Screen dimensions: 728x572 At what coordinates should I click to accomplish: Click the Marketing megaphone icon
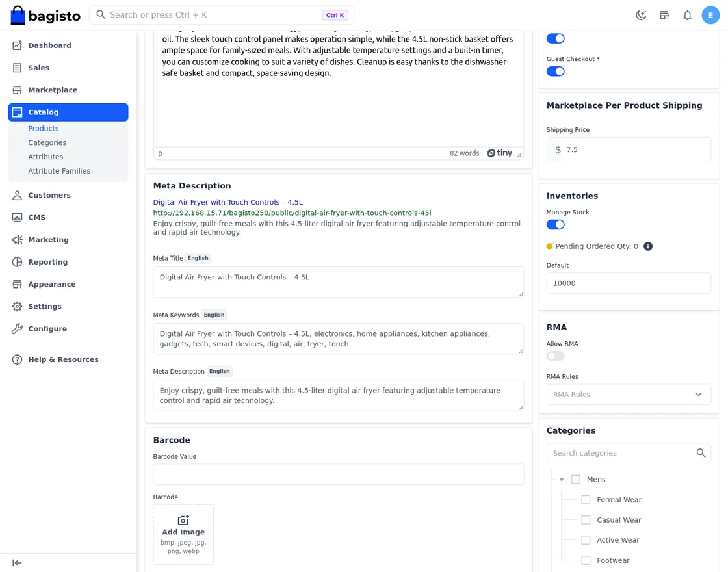click(x=17, y=240)
